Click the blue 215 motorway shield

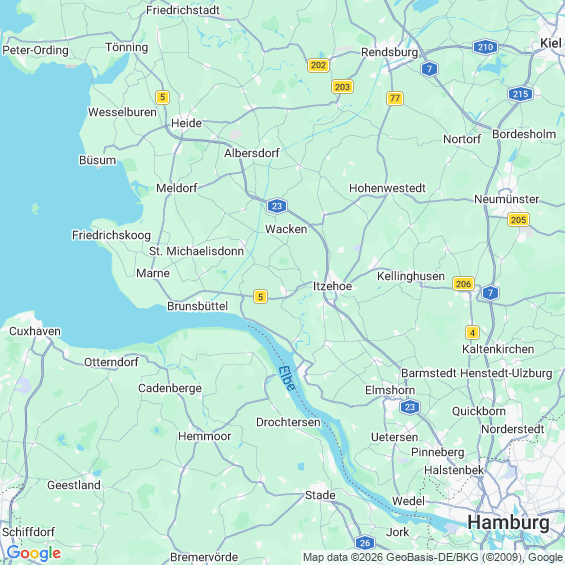tap(520, 94)
